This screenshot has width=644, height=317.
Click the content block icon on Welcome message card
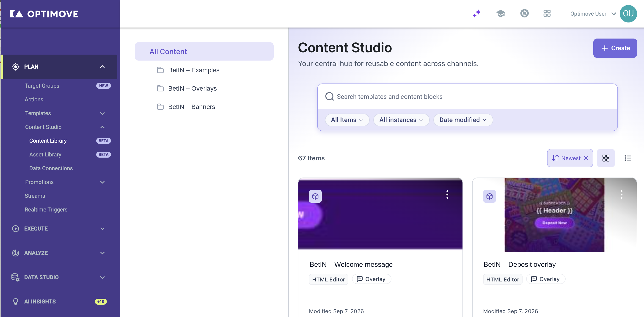[x=315, y=196]
